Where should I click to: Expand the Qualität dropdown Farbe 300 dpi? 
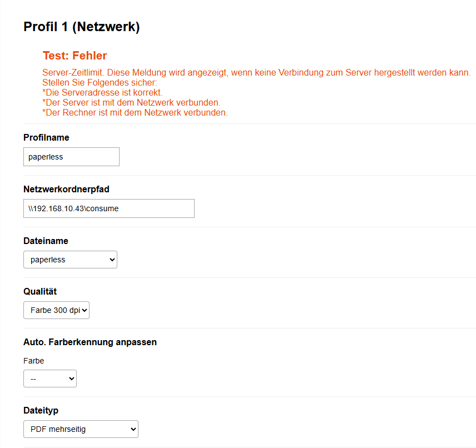(x=56, y=310)
